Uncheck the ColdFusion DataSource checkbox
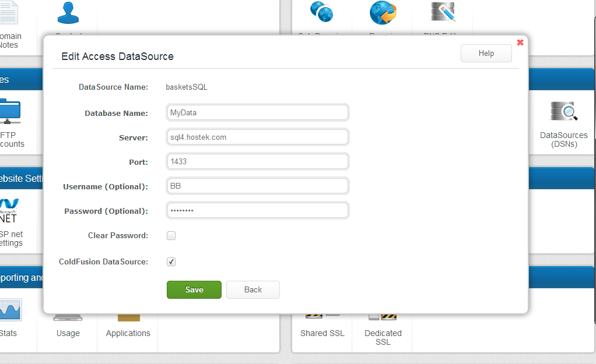Viewport: 596px width, 364px height. coord(171,262)
